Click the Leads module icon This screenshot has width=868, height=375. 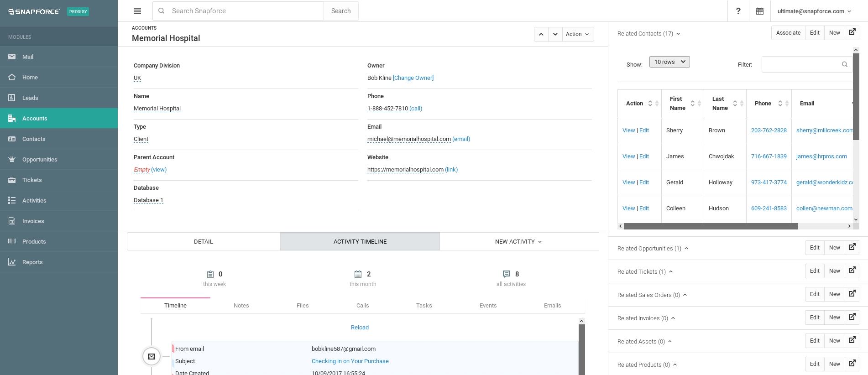pyautogui.click(x=12, y=98)
